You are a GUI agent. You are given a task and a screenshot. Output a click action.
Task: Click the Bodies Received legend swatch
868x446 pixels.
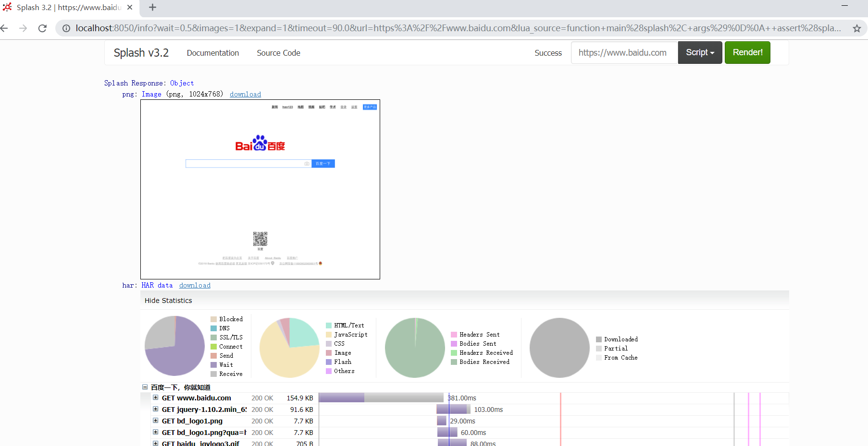[454, 362]
